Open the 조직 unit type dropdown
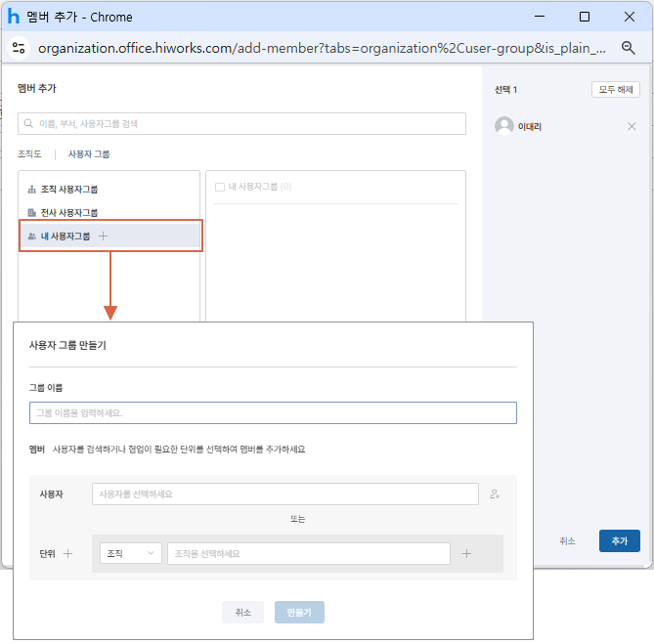Screen dimensions: 654x644 130,553
